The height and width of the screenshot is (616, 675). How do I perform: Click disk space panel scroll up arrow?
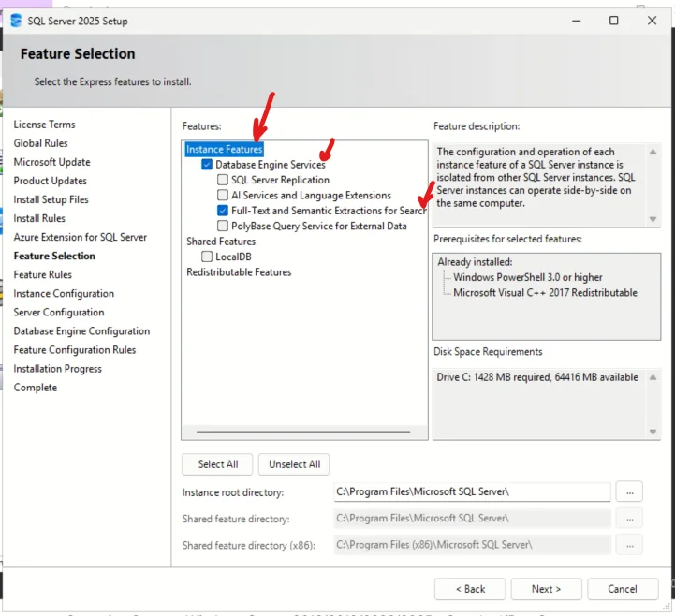(653, 377)
